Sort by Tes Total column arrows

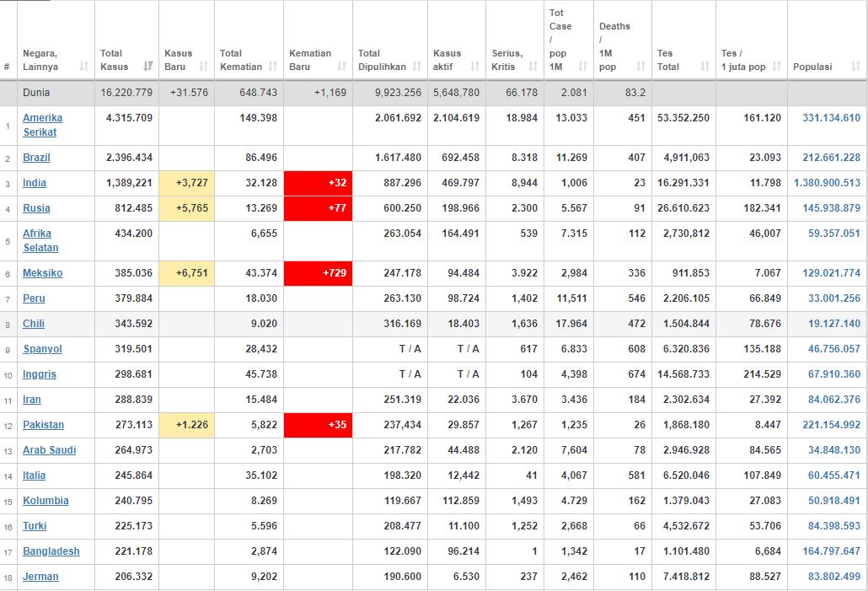pyautogui.click(x=705, y=67)
